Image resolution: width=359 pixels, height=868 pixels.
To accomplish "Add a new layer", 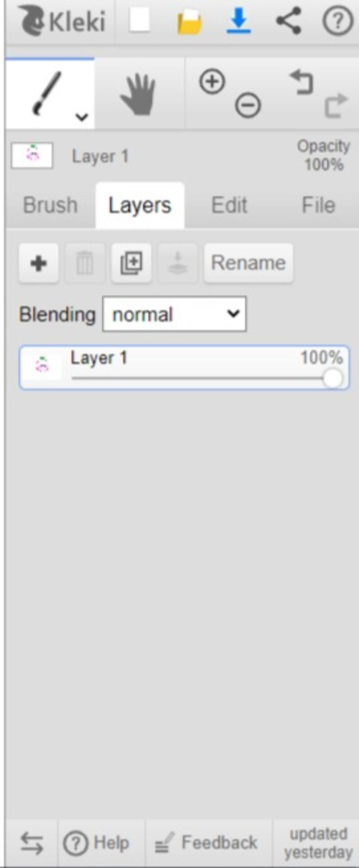I will [x=39, y=263].
